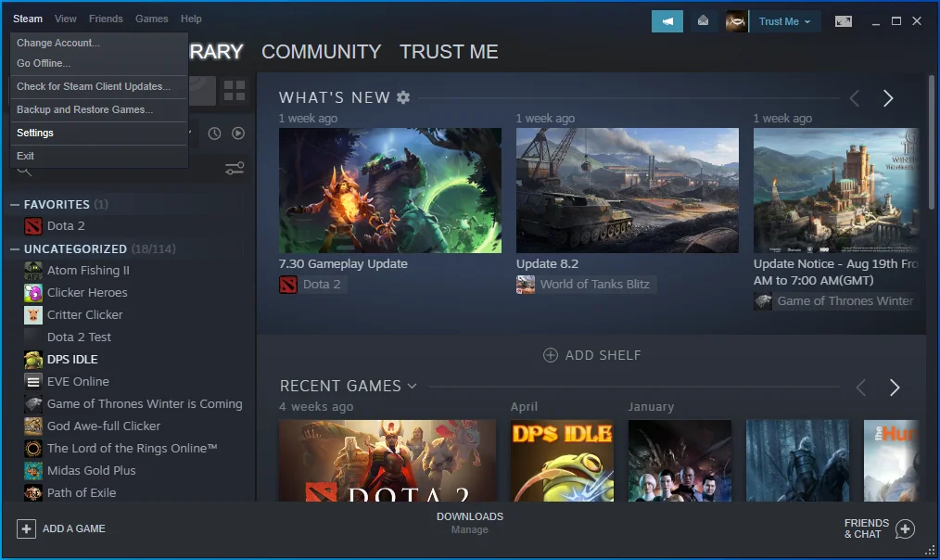The height and width of the screenshot is (560, 940).
Task: Open 7.30 Gameplay Update news image
Action: (x=389, y=190)
